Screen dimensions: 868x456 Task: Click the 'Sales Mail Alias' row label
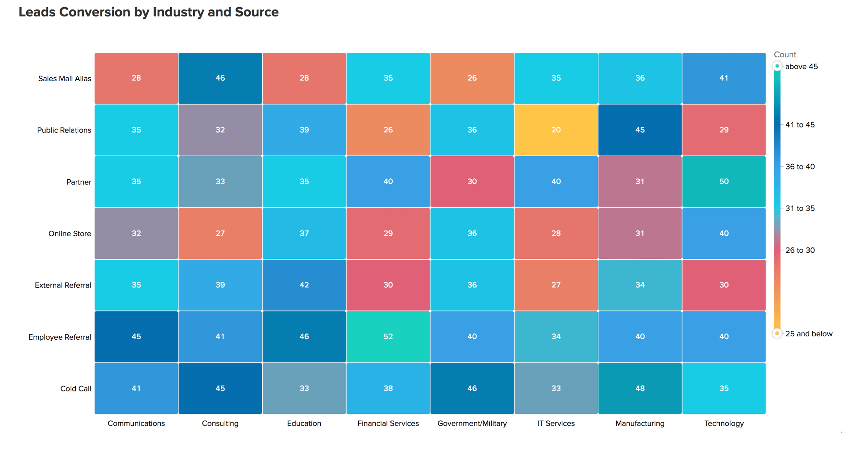click(65, 79)
